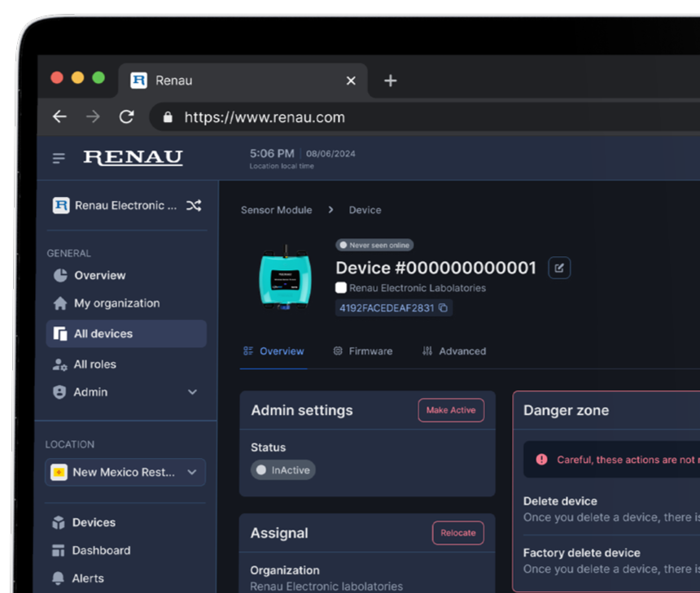700x593 pixels.
Task: Click the edit device name pencil icon
Action: point(559,268)
